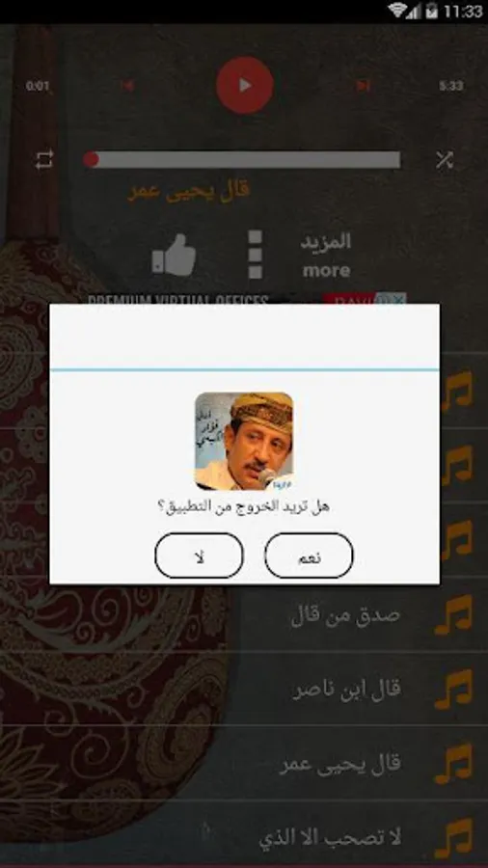The height and width of the screenshot is (868, 488).
Task: Tap the red play button
Action: point(245,85)
